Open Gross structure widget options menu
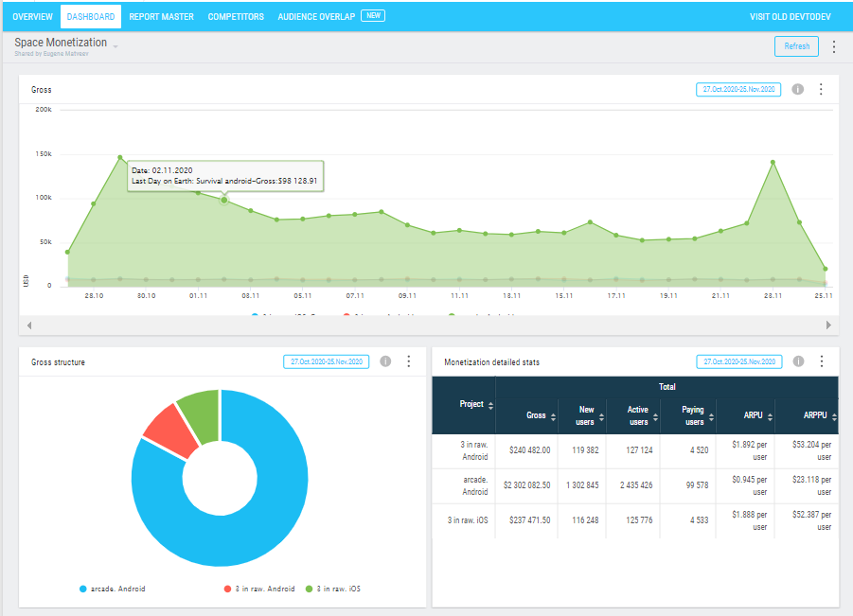Screen dimensions: 853x616 tap(409, 361)
